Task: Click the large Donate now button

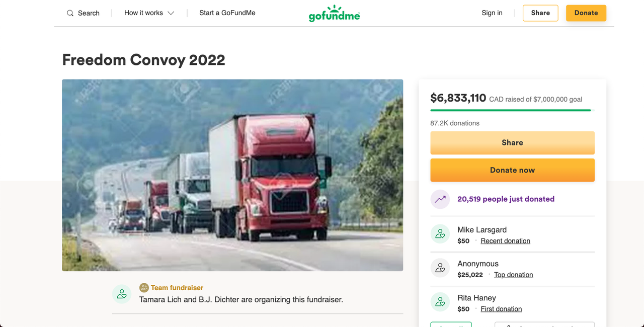Action: pyautogui.click(x=512, y=170)
